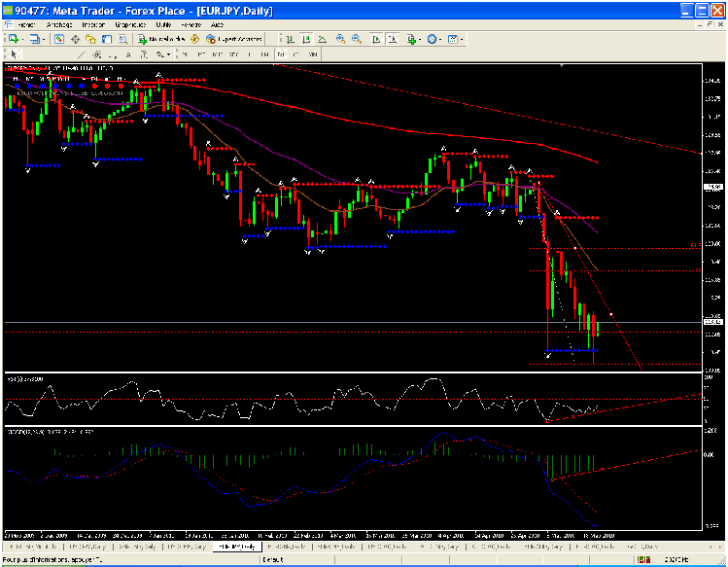
Task: Expand the Periods dropdown arrow
Action: click(x=440, y=40)
